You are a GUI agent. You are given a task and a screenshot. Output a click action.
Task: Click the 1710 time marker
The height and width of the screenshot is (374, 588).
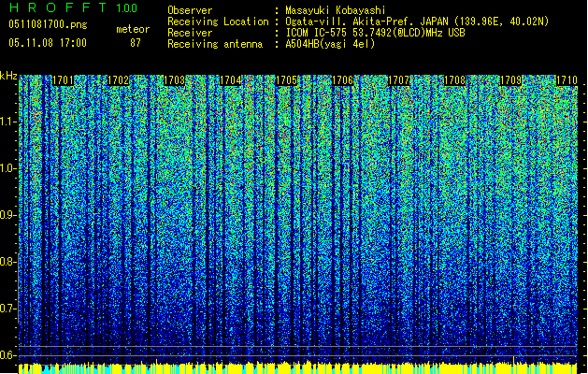pos(566,80)
